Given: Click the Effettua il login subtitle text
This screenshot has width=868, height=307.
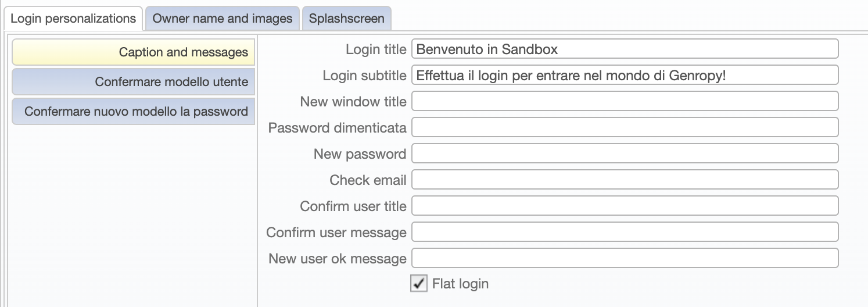Looking at the screenshot, I should 571,76.
